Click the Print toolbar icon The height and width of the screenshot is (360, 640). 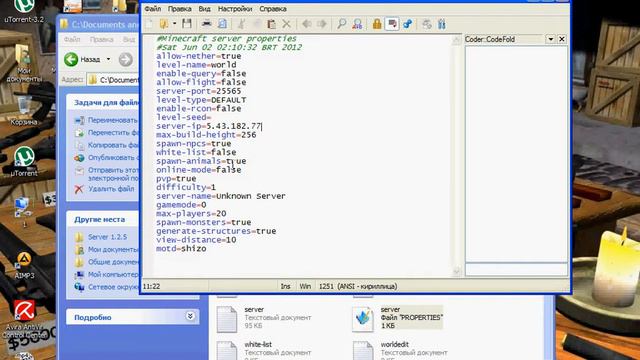(207, 24)
